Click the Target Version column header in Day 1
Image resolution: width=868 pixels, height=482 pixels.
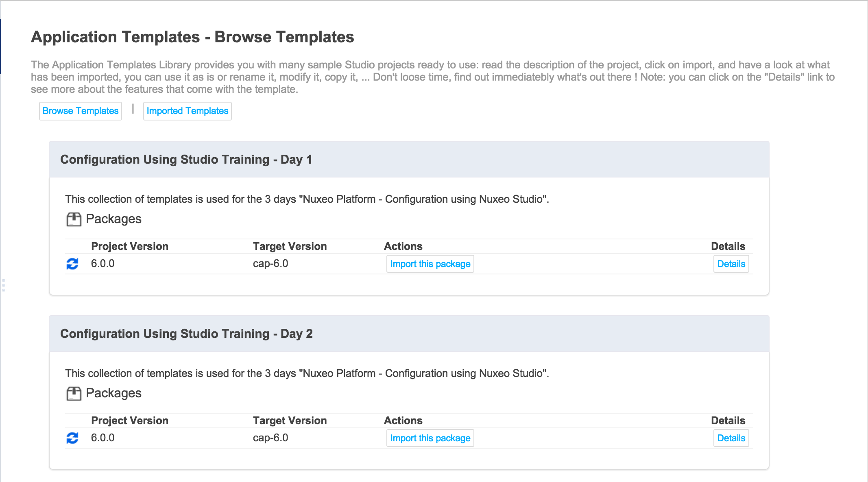290,246
